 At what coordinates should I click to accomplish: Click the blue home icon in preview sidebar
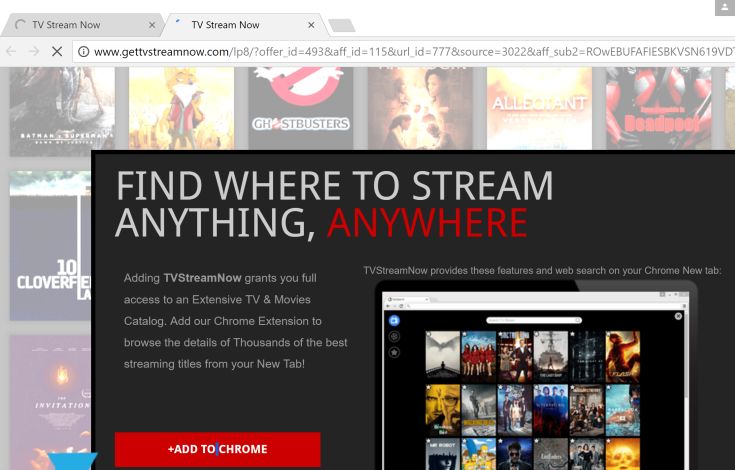(x=394, y=321)
